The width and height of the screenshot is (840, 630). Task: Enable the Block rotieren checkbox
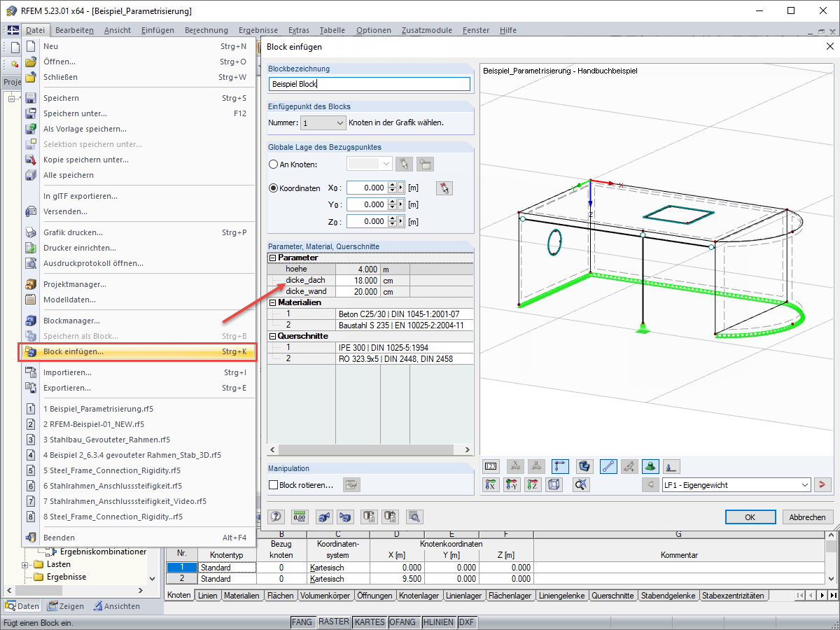click(274, 484)
